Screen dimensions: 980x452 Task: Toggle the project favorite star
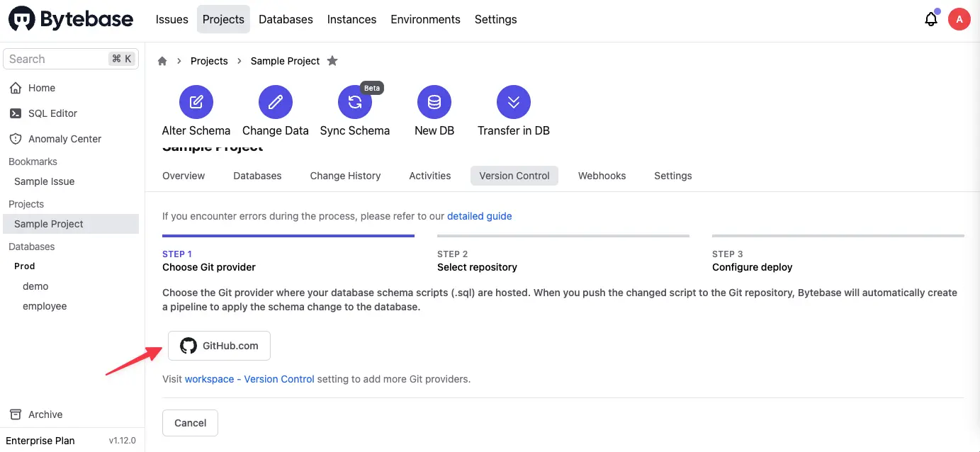coord(332,61)
